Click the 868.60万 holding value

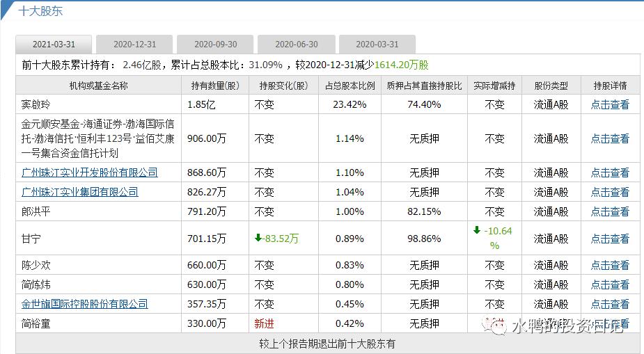click(207, 172)
